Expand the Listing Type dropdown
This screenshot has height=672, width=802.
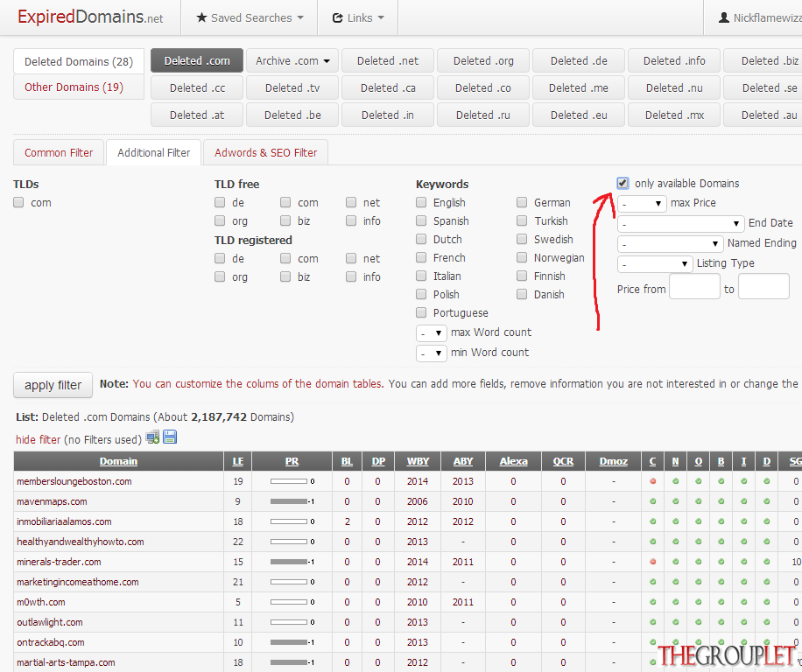655,263
